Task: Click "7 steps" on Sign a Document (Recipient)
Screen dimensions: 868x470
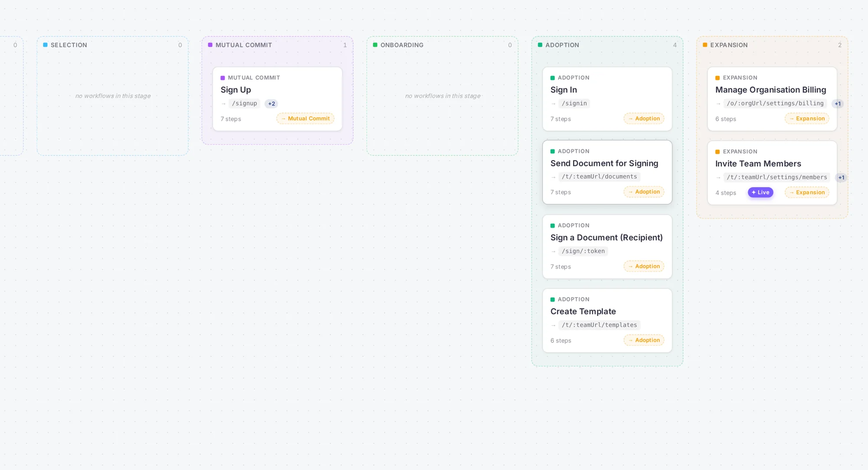Action: (561, 267)
